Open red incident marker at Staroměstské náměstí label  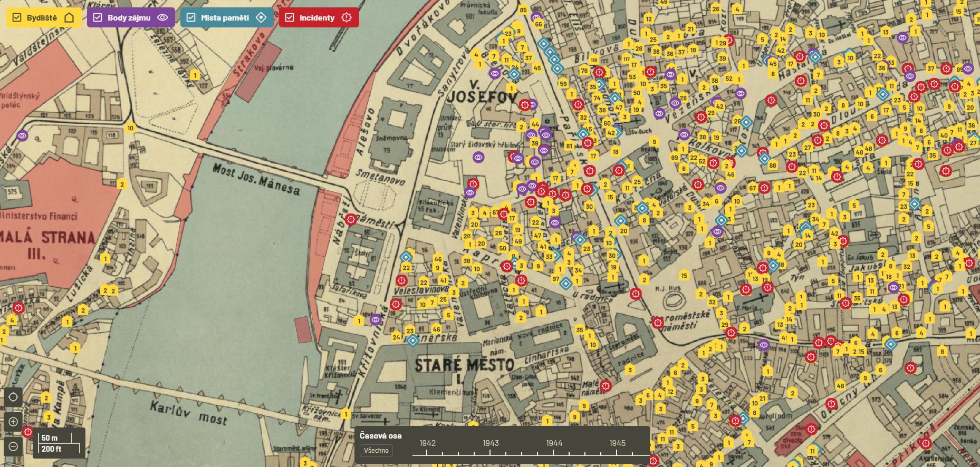(657, 323)
